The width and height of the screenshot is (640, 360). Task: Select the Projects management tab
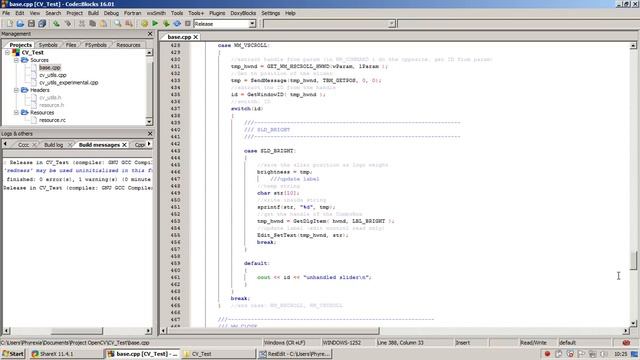(x=20, y=45)
